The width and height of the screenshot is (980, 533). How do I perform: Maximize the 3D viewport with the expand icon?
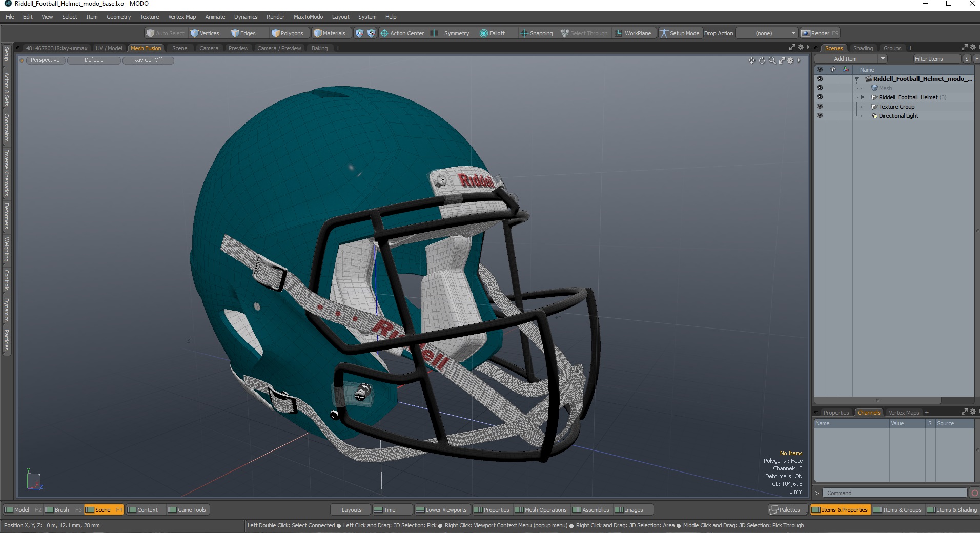[x=782, y=60]
